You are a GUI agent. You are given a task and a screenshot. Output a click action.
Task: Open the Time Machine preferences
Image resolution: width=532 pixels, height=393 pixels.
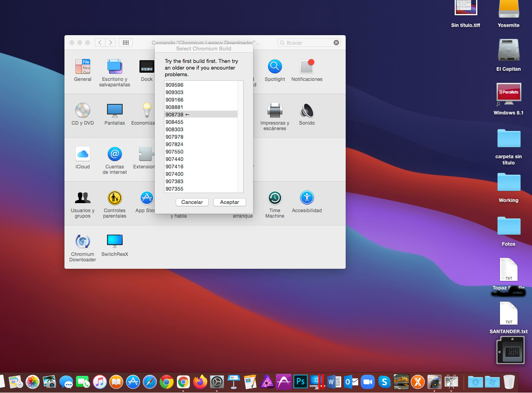click(275, 198)
